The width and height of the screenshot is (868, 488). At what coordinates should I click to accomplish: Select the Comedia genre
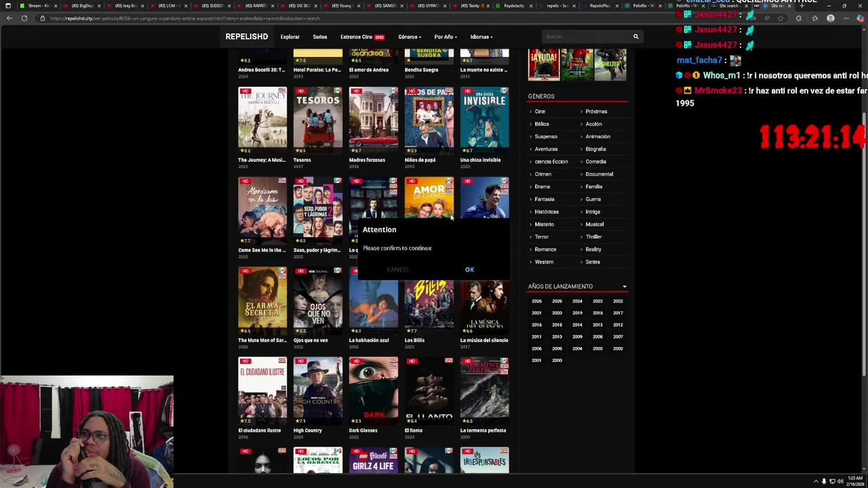point(596,161)
